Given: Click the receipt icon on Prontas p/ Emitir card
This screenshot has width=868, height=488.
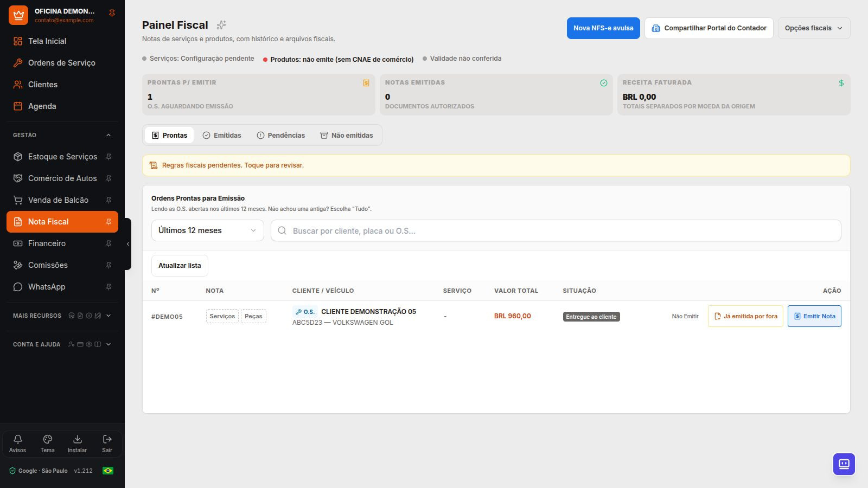Looking at the screenshot, I should point(366,83).
